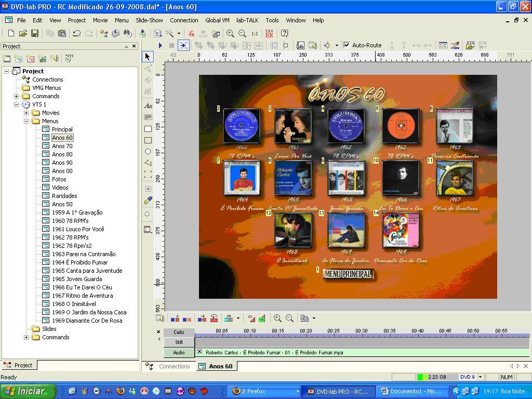This screenshot has width=532, height=399.
Task: Close the Project panel with X
Action: point(134,46)
